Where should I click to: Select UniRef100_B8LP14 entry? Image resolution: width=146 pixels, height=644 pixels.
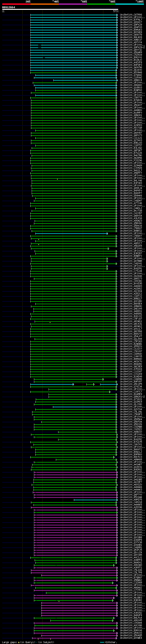pos(131,618)
